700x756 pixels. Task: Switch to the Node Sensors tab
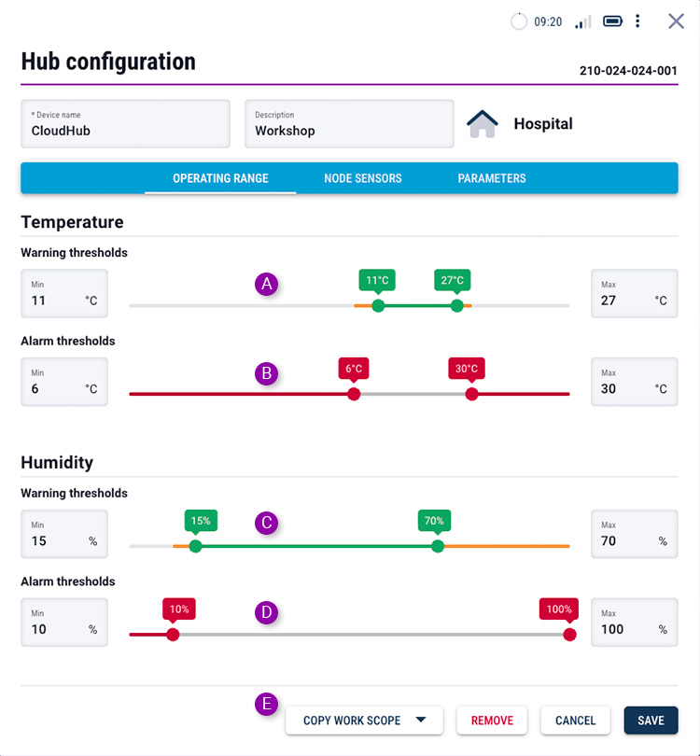click(x=363, y=178)
